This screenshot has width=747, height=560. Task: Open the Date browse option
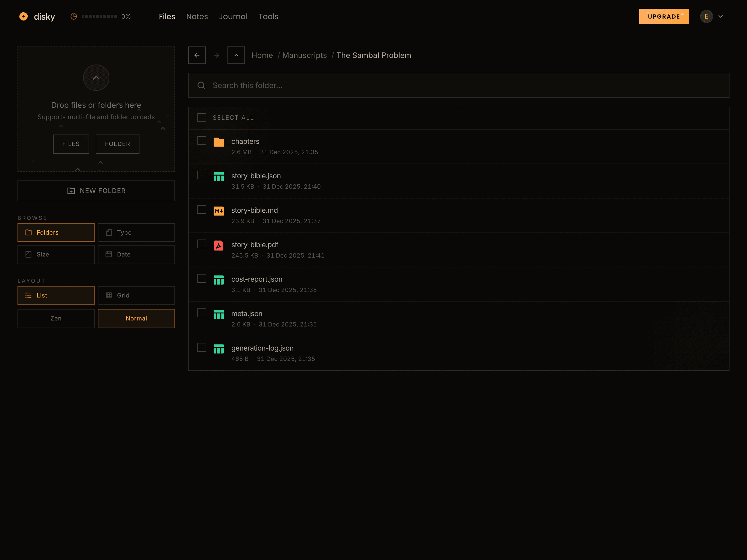[136, 254]
